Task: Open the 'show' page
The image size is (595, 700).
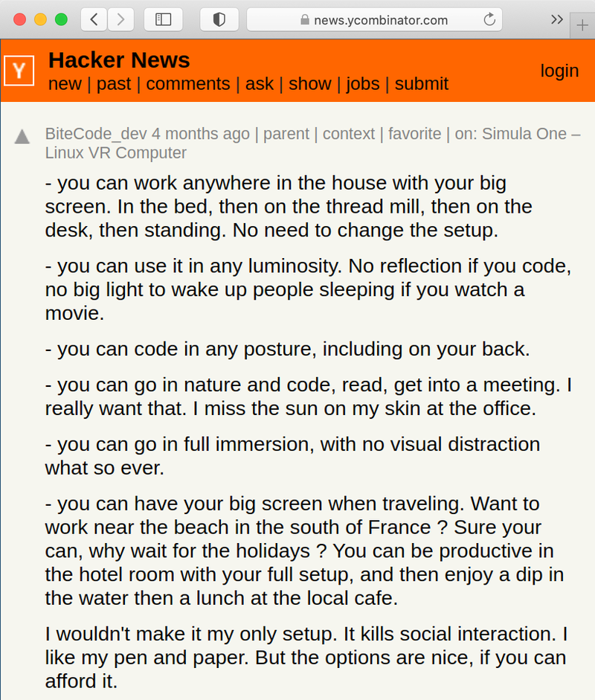Action: pos(310,84)
